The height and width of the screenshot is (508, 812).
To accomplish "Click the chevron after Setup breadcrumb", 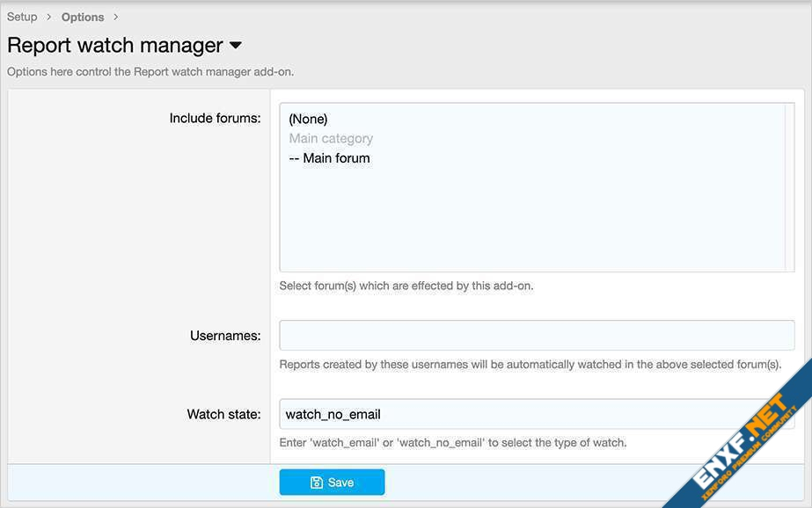I will (49, 17).
